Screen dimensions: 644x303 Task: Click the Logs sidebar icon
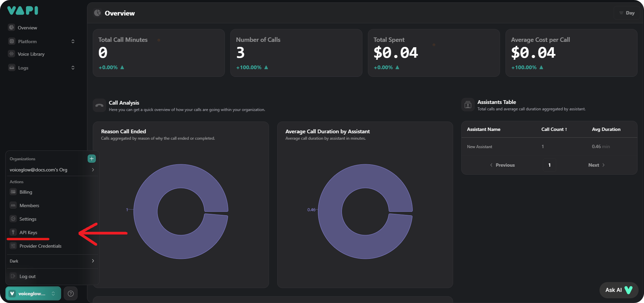point(12,68)
